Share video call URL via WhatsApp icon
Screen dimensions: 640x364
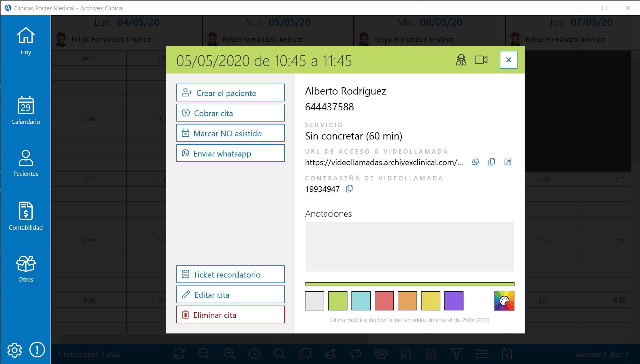475,162
